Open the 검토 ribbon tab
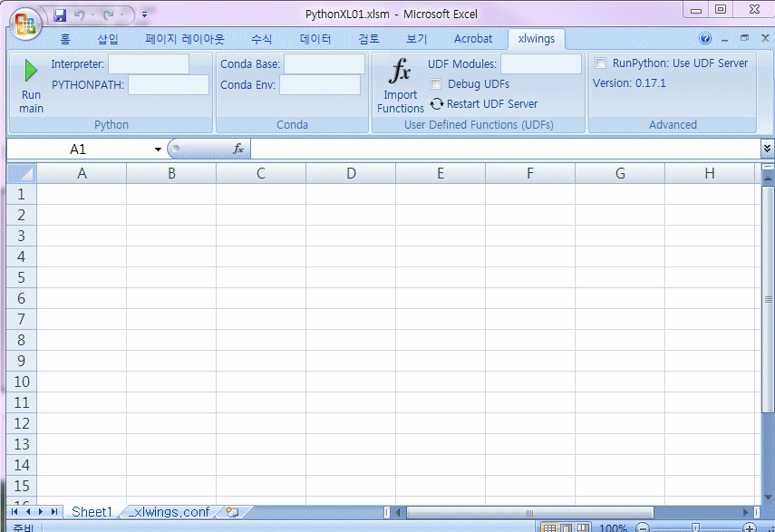775x532 pixels. [x=369, y=39]
